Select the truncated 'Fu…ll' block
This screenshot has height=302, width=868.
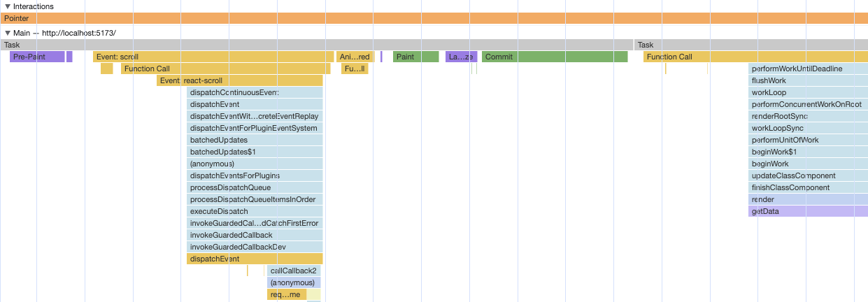(354, 69)
